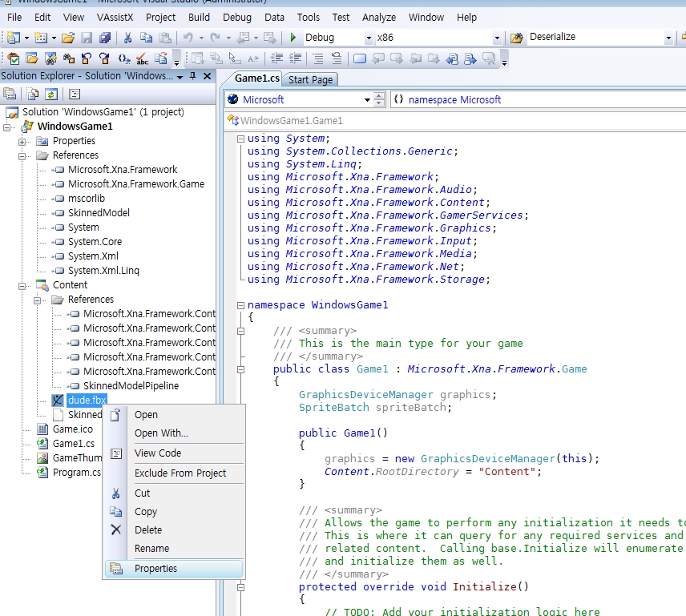Choose View Code in the context menu
Image resolution: width=686 pixels, height=616 pixels.
pyautogui.click(x=174, y=453)
